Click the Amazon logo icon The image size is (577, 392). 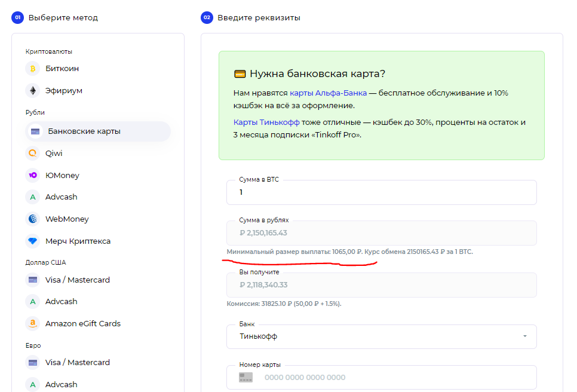point(33,323)
